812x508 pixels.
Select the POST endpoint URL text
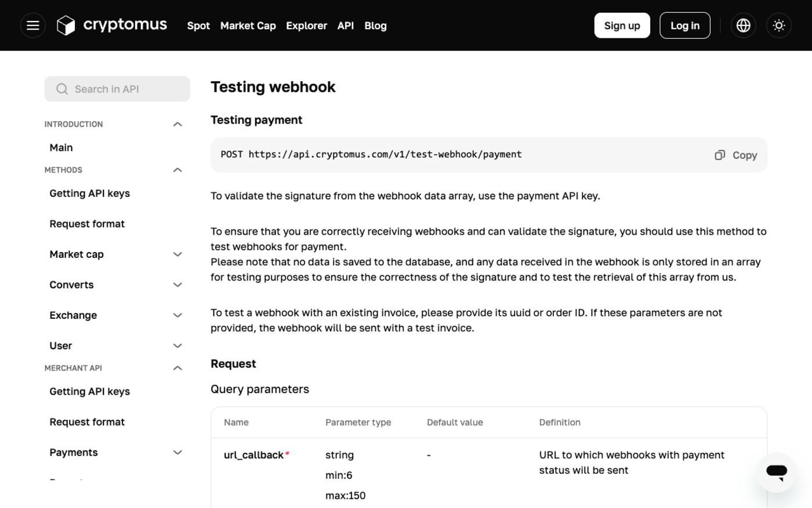pos(371,154)
